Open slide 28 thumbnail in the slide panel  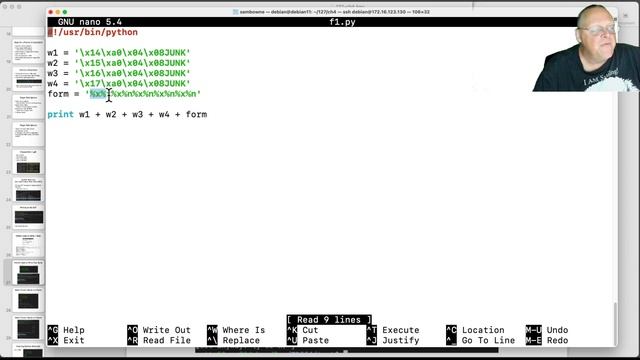click(28, 300)
